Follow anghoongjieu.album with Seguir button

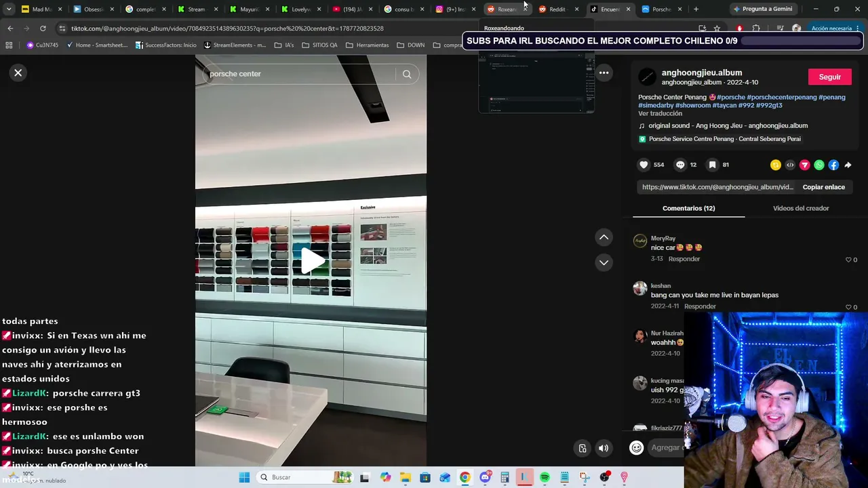point(829,77)
